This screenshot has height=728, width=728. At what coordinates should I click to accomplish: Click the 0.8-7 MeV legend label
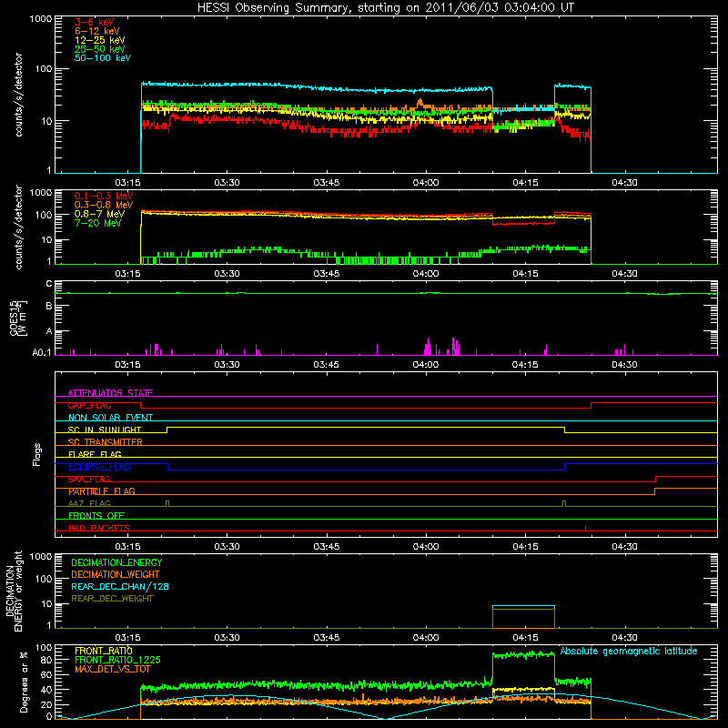click(99, 215)
